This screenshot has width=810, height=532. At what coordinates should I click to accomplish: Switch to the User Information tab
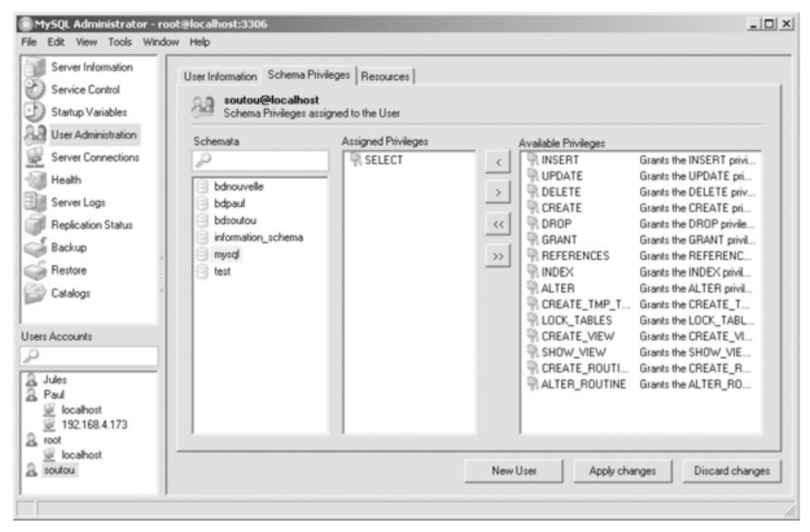[x=220, y=76]
